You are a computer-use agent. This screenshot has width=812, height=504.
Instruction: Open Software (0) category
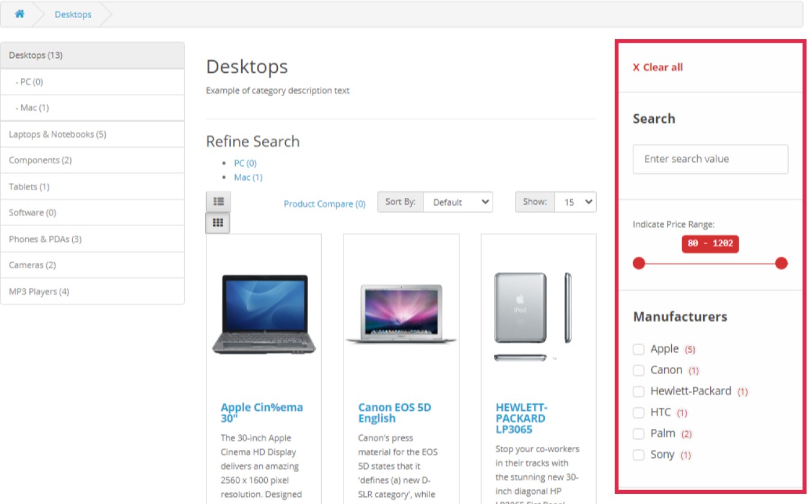coord(93,212)
